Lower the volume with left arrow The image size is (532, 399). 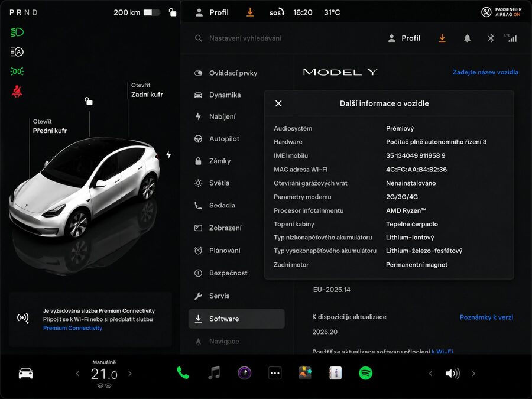point(430,374)
